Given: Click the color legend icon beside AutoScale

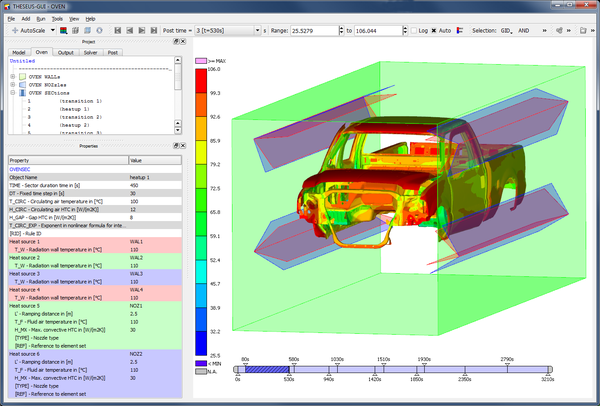Looking at the screenshot, I should (x=64, y=31).
